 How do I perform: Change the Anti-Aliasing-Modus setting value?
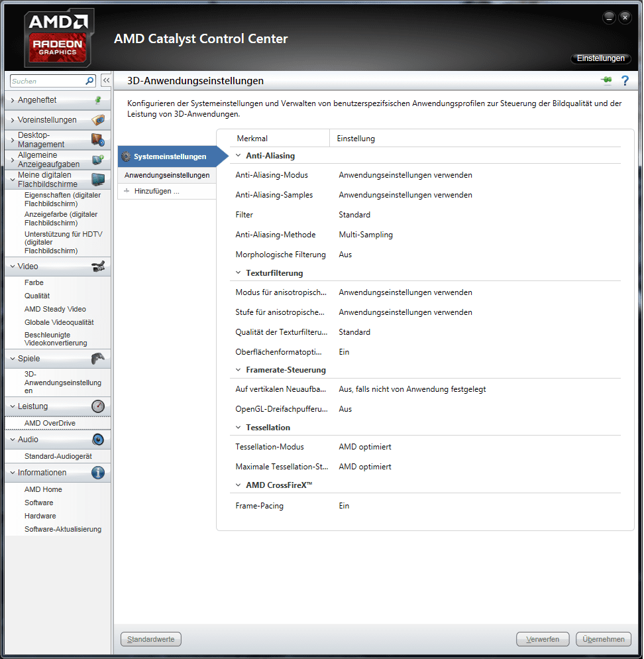405,175
